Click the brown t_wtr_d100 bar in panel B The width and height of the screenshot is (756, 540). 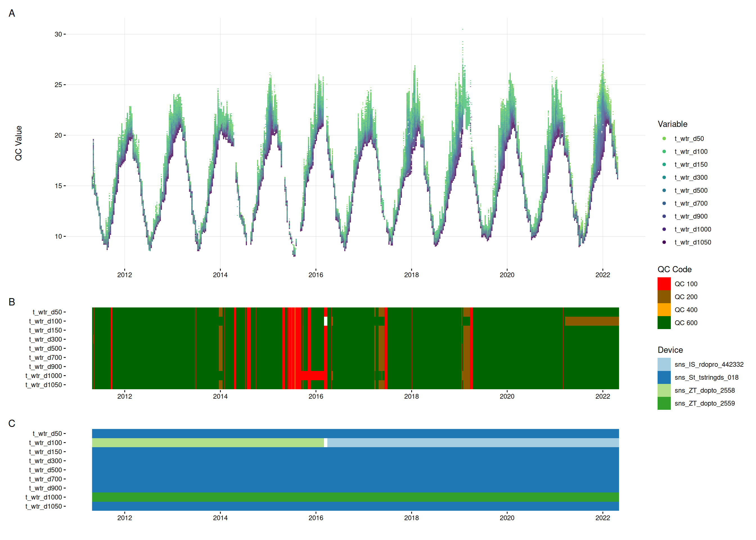591,321
